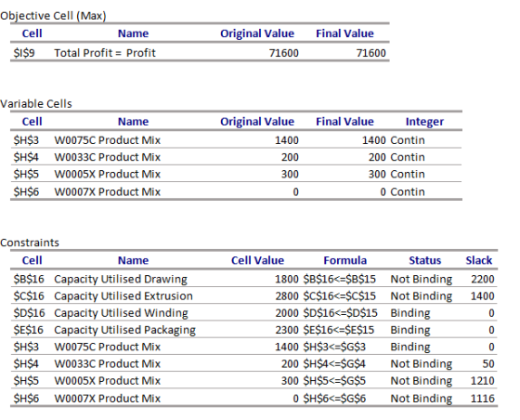Click formula $B$16<=$B$15
The width and height of the screenshot is (520, 420).
[340, 280]
